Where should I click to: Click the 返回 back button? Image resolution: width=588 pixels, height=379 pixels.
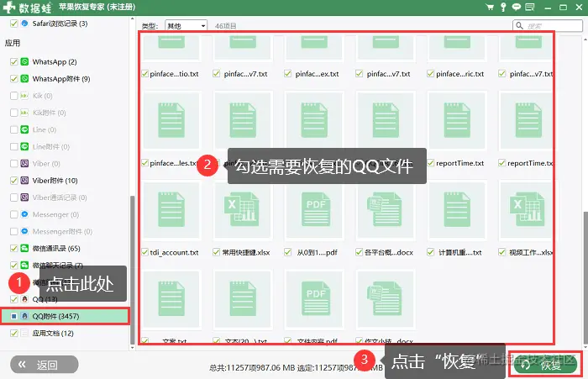pyautogui.click(x=45, y=365)
